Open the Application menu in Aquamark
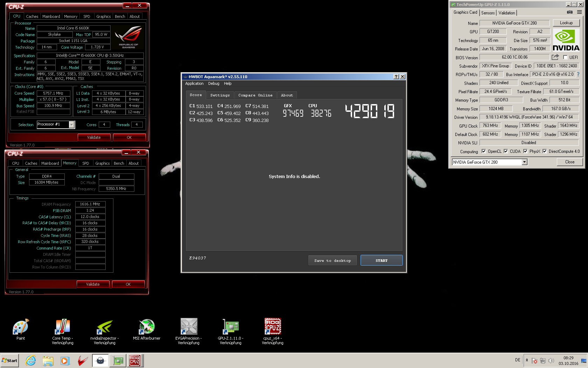This screenshot has width=588, height=368. [x=194, y=83]
